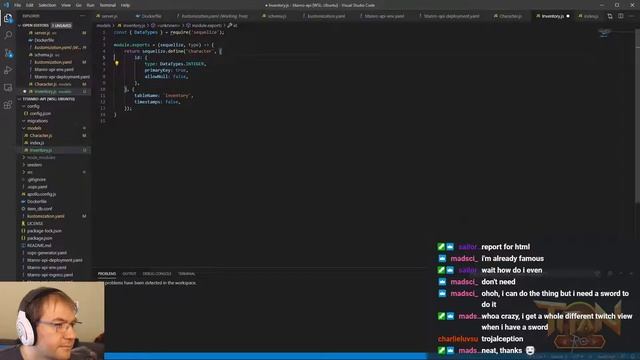Click the Split Editor icon
Viewport: 640px width, 360px height.
click(x=620, y=16)
